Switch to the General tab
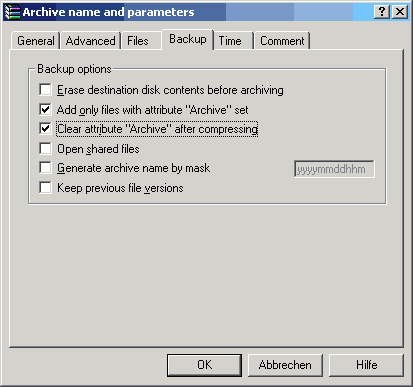This screenshot has height=387, width=413. click(x=36, y=41)
